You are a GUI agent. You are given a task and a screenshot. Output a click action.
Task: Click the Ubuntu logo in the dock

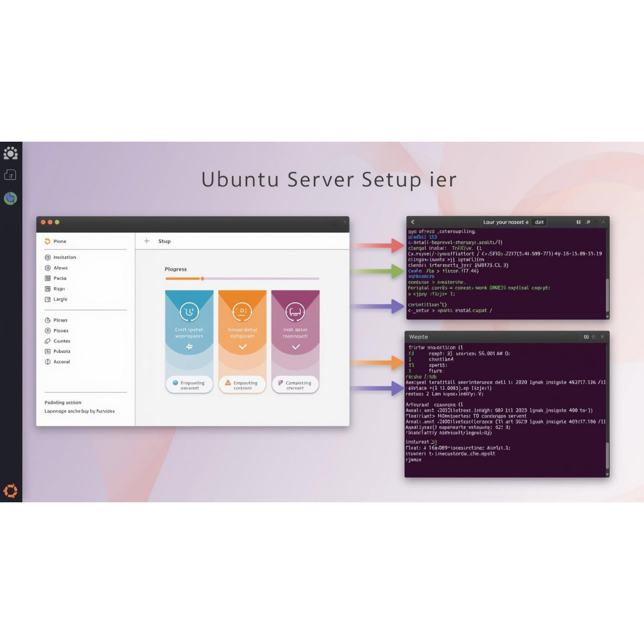(11, 491)
